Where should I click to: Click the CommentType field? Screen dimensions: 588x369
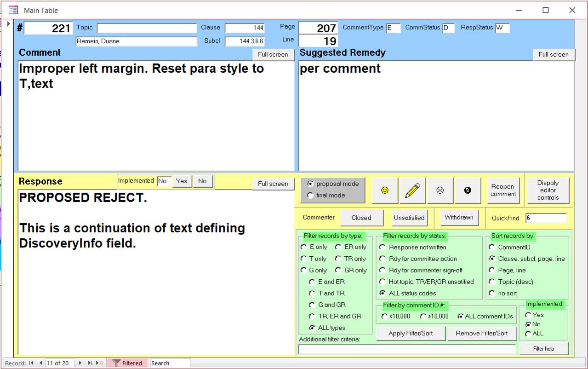pos(394,28)
